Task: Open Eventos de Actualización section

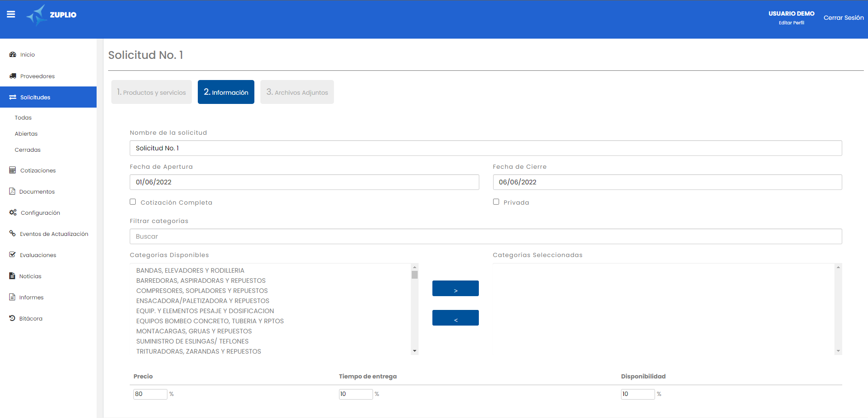Action: click(x=54, y=234)
